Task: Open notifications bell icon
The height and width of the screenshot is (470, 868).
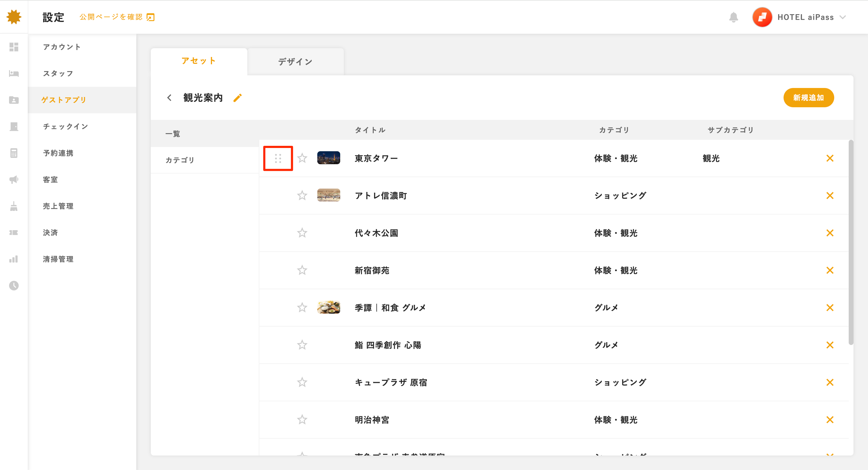Action: pyautogui.click(x=733, y=17)
